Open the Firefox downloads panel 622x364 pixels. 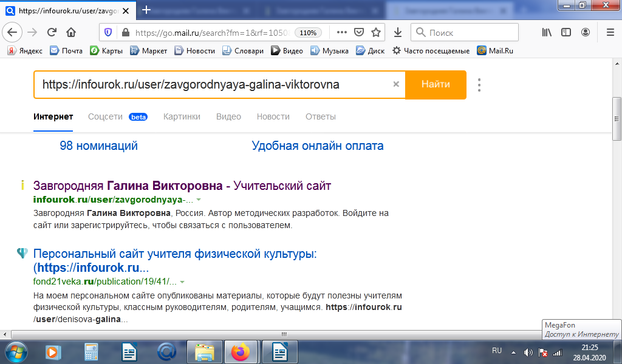(x=398, y=32)
